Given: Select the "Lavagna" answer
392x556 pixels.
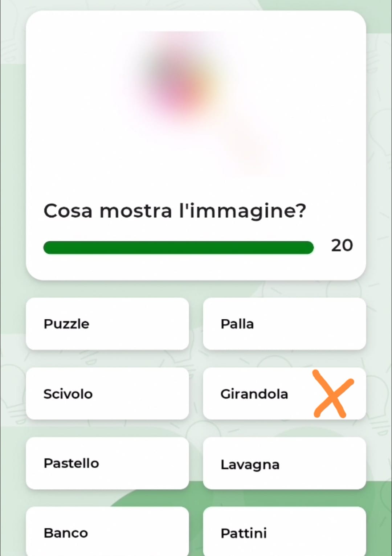Looking at the screenshot, I should coord(284,464).
